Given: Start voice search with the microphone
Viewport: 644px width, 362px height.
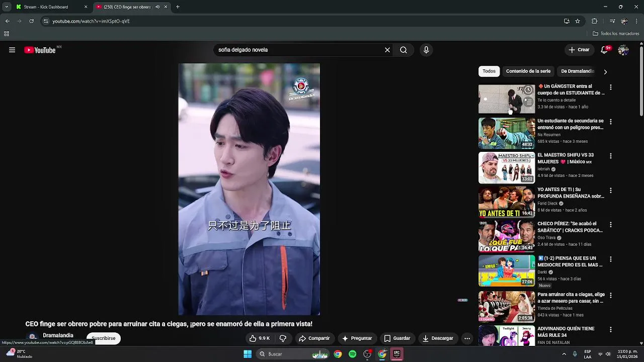Looking at the screenshot, I should click(426, 50).
